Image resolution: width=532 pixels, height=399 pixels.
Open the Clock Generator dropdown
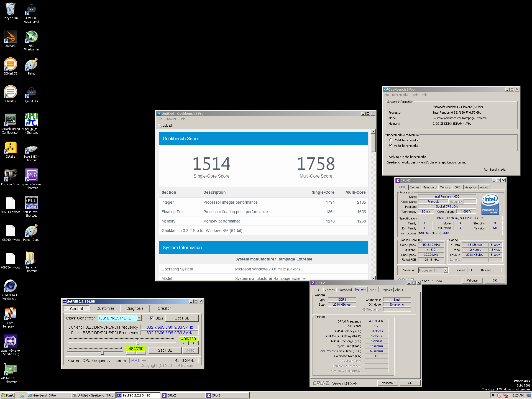coord(139,318)
